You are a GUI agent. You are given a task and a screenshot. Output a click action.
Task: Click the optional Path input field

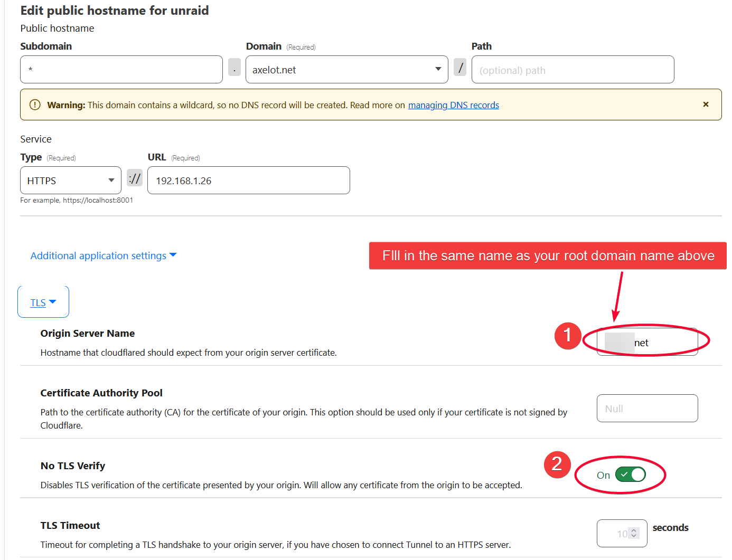(573, 70)
